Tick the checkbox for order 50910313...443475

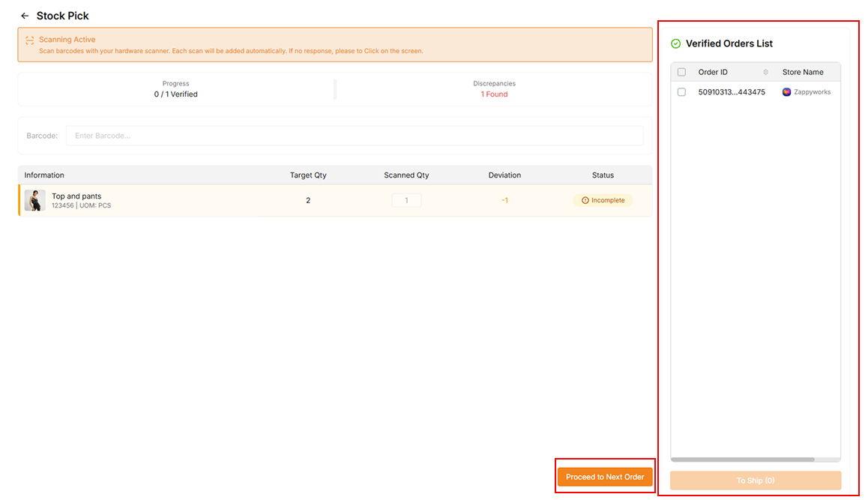[x=681, y=92]
